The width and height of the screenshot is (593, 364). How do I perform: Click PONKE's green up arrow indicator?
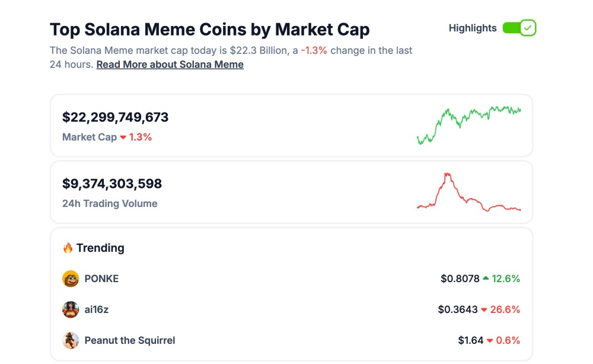pos(486,278)
